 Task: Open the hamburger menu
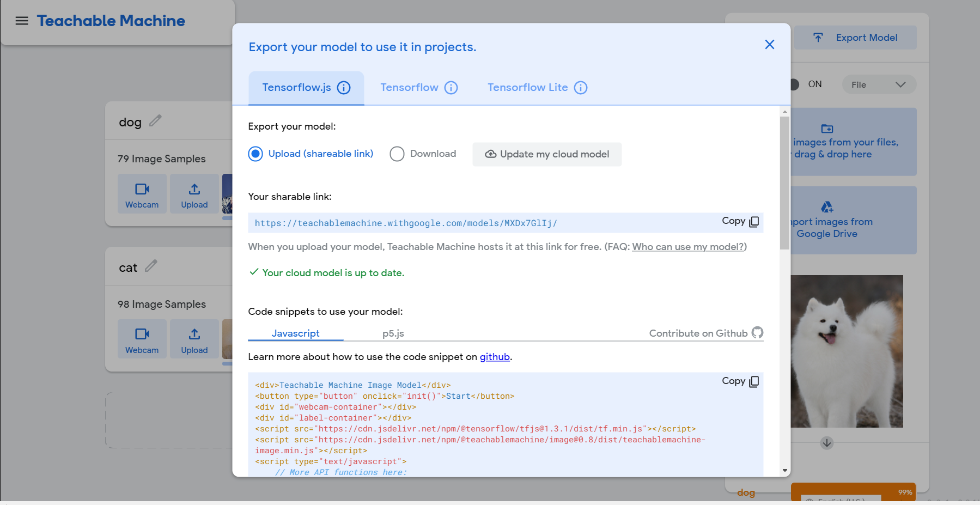point(22,21)
